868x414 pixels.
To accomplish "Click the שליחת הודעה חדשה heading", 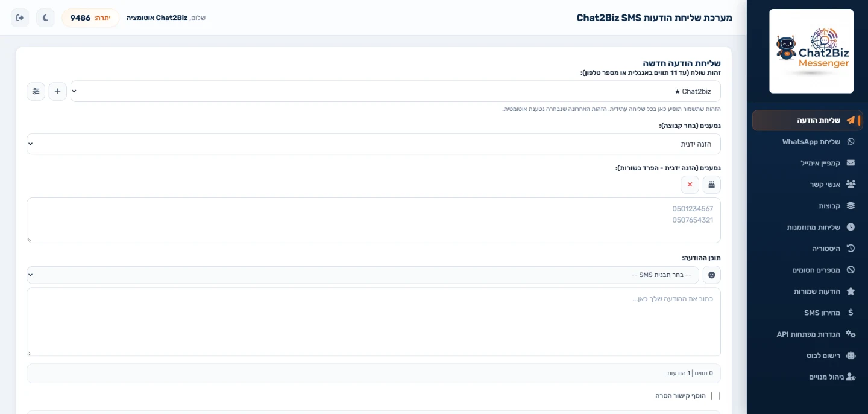I will [681, 63].
